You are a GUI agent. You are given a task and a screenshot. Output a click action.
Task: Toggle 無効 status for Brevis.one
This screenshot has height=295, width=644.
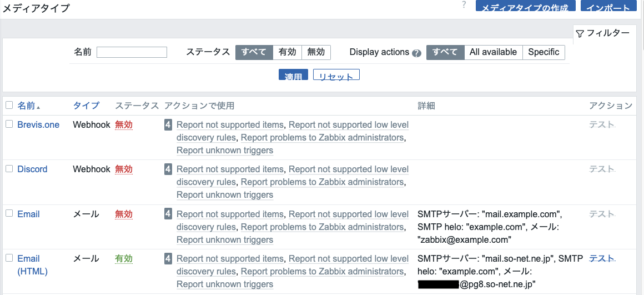pyautogui.click(x=124, y=125)
